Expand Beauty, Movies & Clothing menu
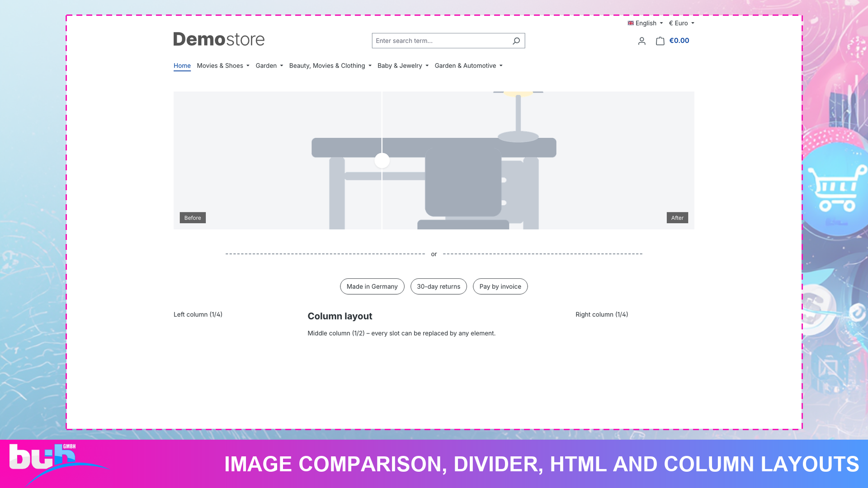The height and width of the screenshot is (488, 868). tap(330, 66)
